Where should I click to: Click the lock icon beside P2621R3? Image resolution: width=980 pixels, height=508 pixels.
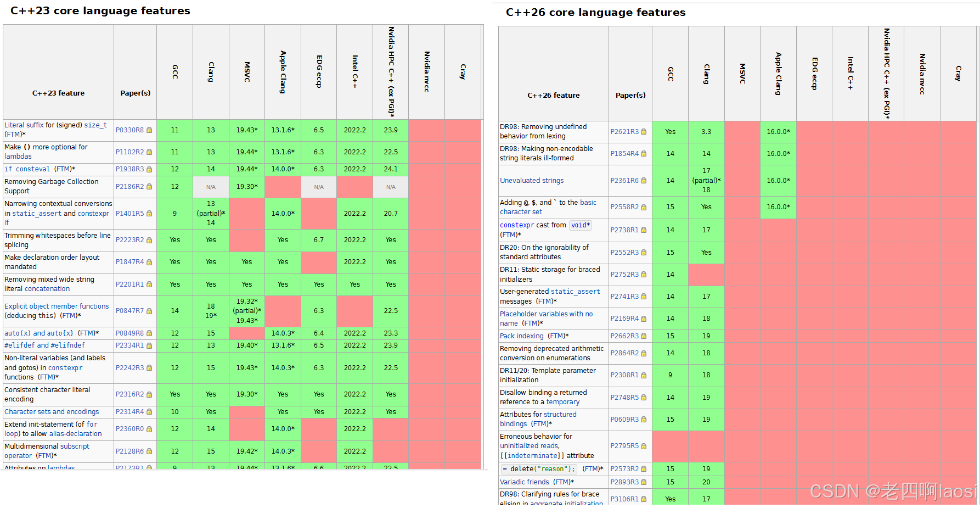click(644, 132)
